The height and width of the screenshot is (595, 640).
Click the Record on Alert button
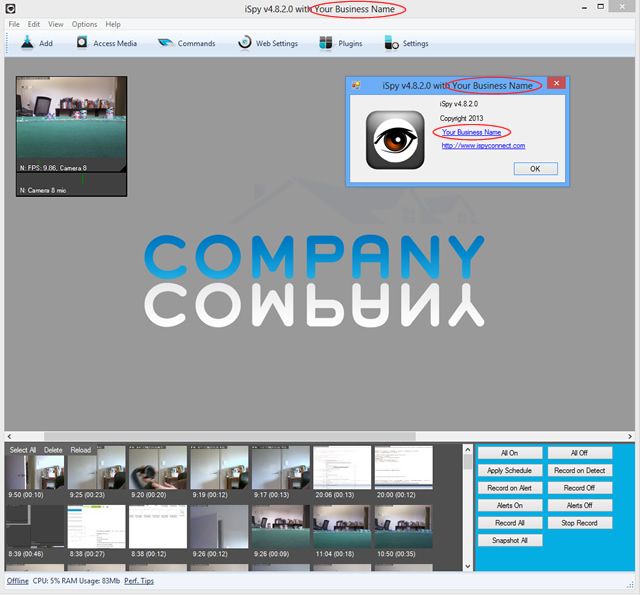[510, 488]
